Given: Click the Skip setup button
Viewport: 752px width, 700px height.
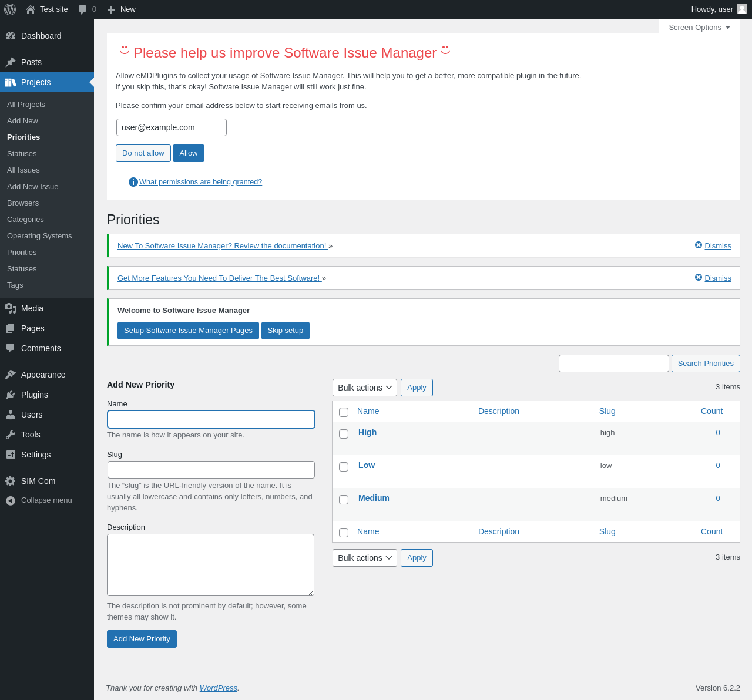Looking at the screenshot, I should point(286,331).
